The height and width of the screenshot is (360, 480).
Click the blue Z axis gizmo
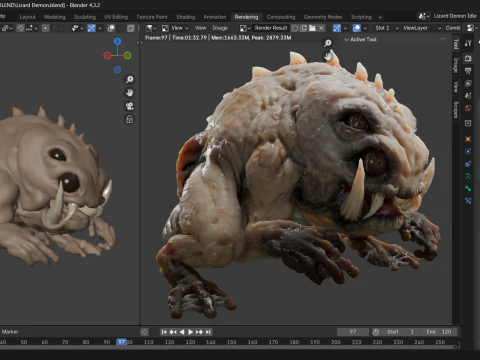117,41
